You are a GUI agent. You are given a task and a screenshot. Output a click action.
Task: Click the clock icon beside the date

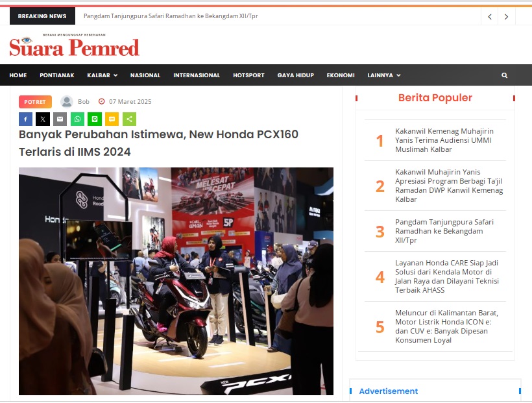(101, 101)
